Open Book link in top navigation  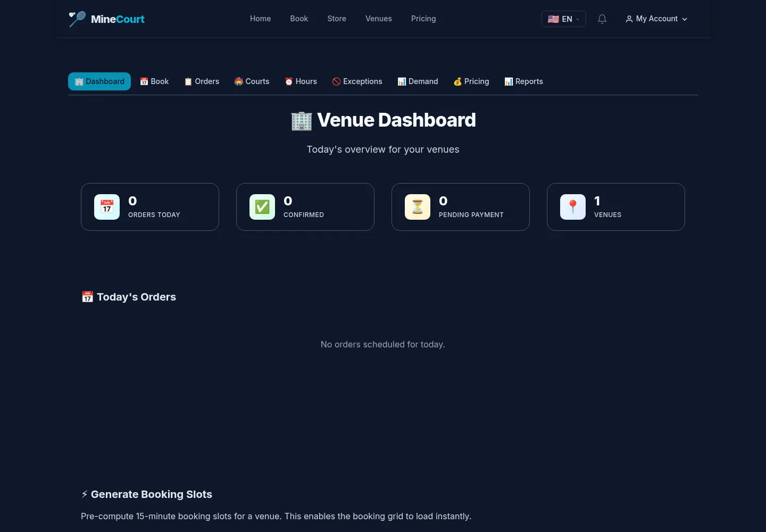click(299, 19)
